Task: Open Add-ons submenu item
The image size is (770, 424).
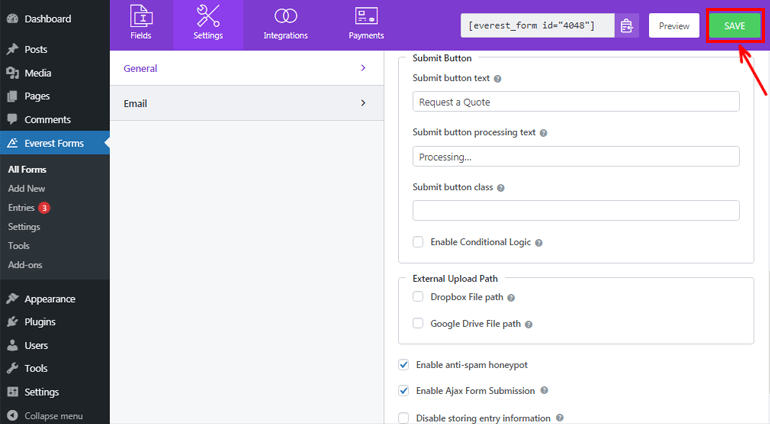Action: coord(25,265)
